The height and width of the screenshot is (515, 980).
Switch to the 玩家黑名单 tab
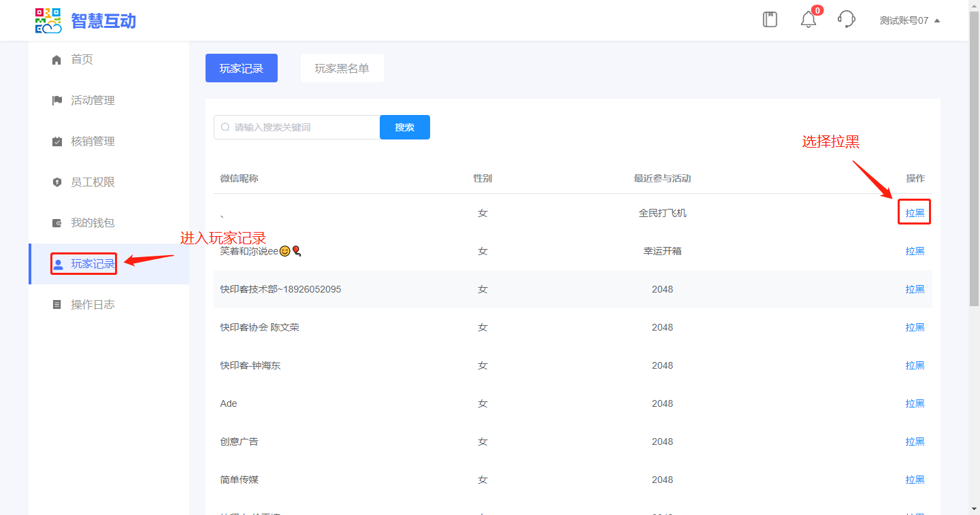[x=342, y=69]
